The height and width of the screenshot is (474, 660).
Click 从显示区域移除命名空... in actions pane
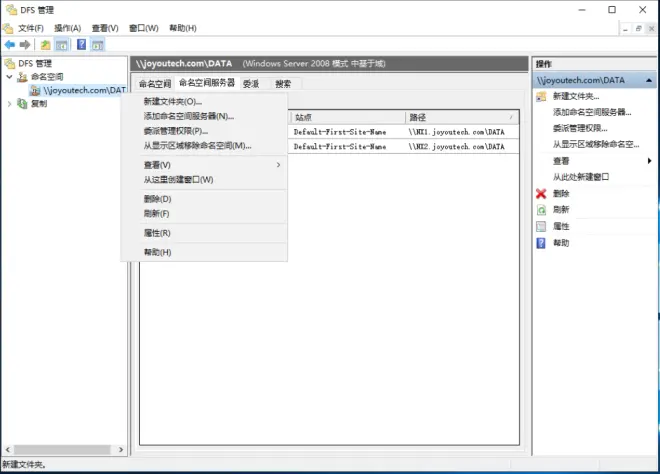coord(596,144)
